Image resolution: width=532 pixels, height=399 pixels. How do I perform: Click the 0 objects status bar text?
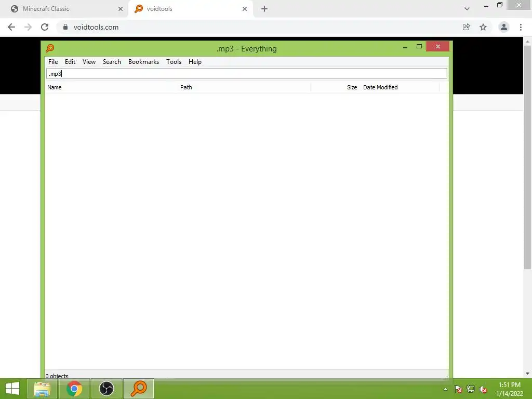click(57, 376)
